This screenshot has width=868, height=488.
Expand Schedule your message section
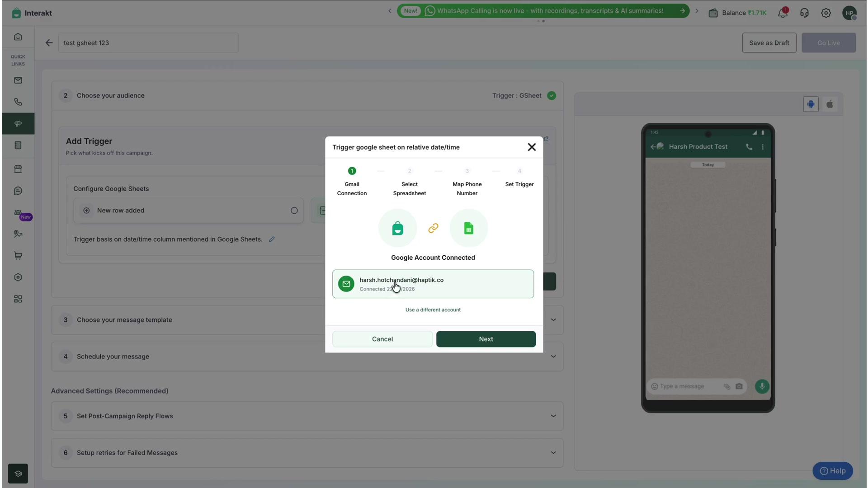click(307, 357)
